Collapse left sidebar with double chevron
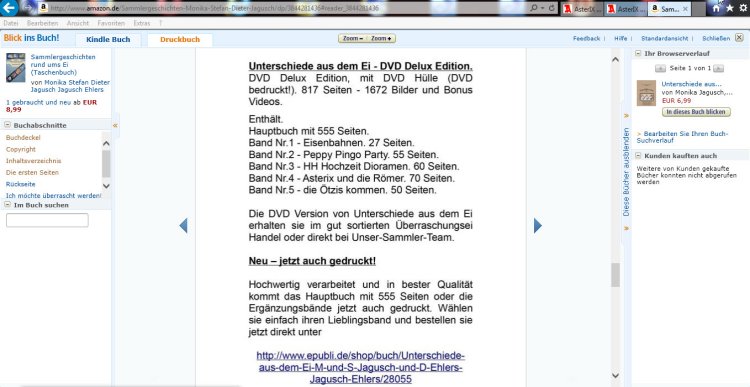This screenshot has height=387, width=750. tap(115, 125)
